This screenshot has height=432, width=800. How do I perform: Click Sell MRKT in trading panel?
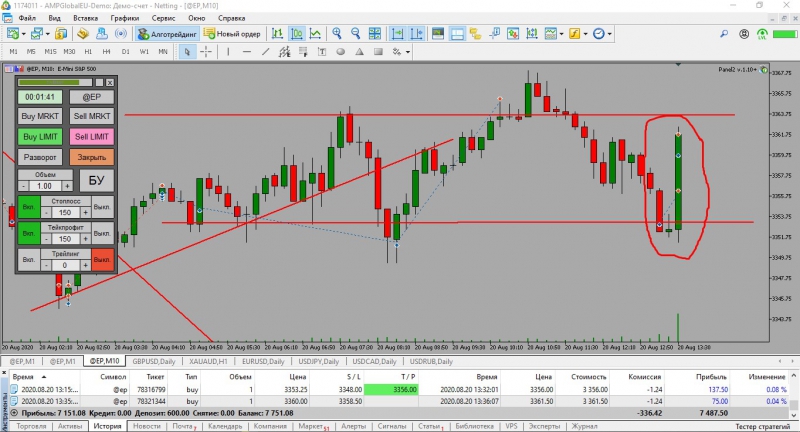92,116
